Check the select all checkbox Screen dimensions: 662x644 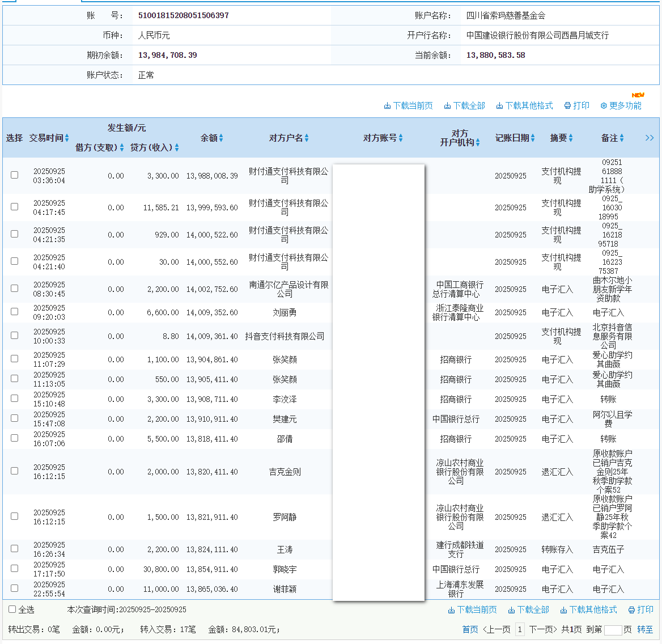[x=12, y=609]
